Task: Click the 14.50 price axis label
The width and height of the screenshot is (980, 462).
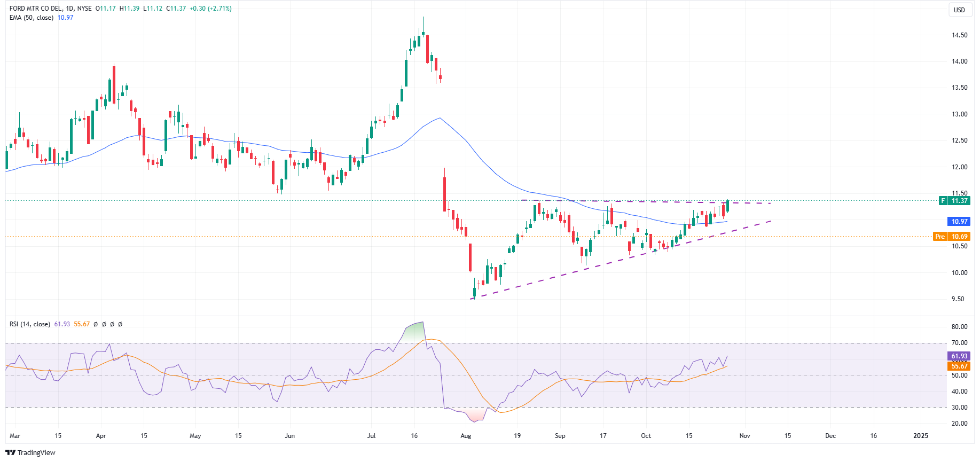Action: click(959, 35)
